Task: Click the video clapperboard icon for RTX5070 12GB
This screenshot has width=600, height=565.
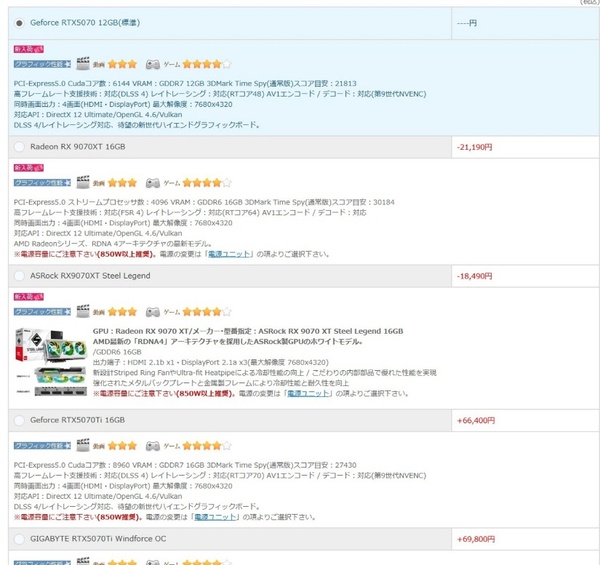Action: click(83, 63)
